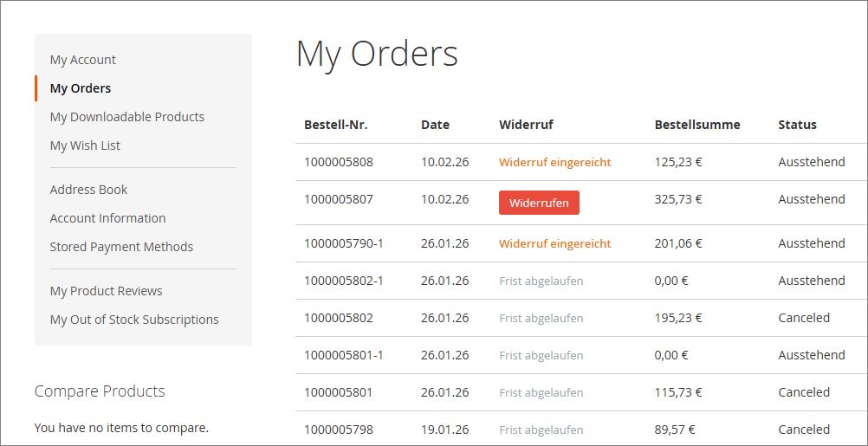868x446 pixels.
Task: Click the Bestellsumme column header
Action: tap(697, 125)
